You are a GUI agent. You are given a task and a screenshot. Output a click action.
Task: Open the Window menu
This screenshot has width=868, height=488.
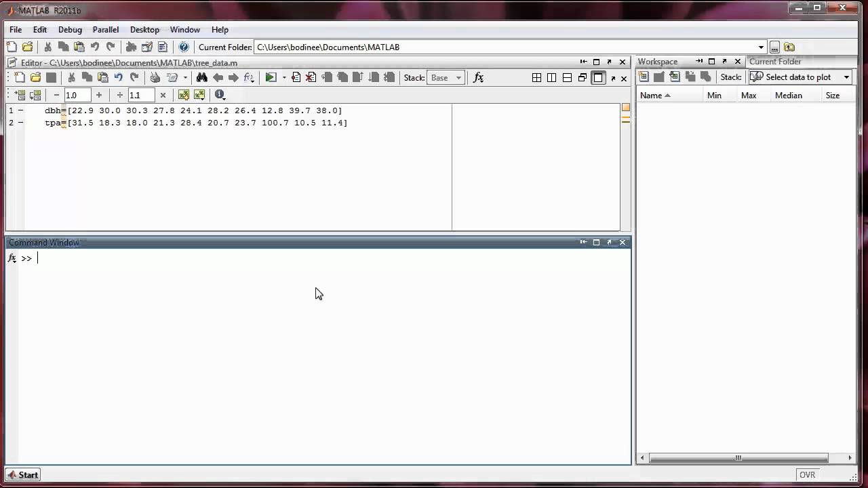pos(185,29)
